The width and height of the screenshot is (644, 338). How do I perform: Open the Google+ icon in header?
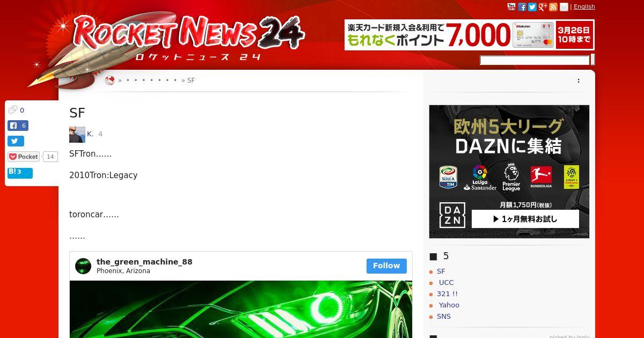543,7
